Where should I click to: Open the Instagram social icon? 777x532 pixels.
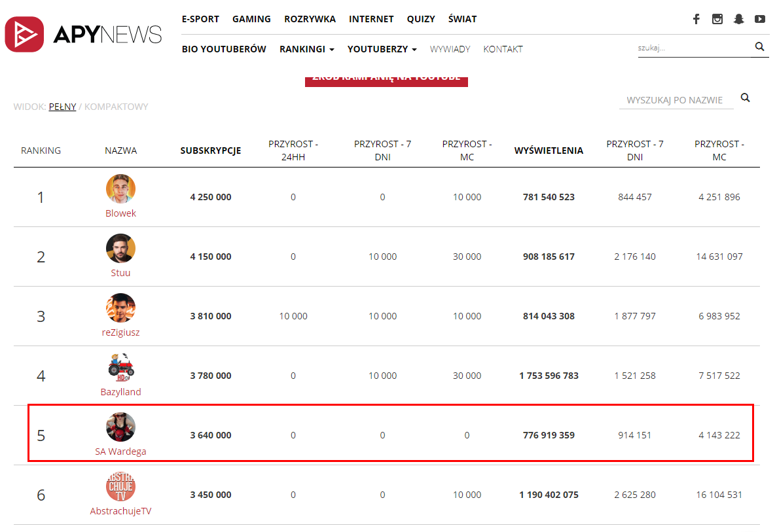coord(717,19)
